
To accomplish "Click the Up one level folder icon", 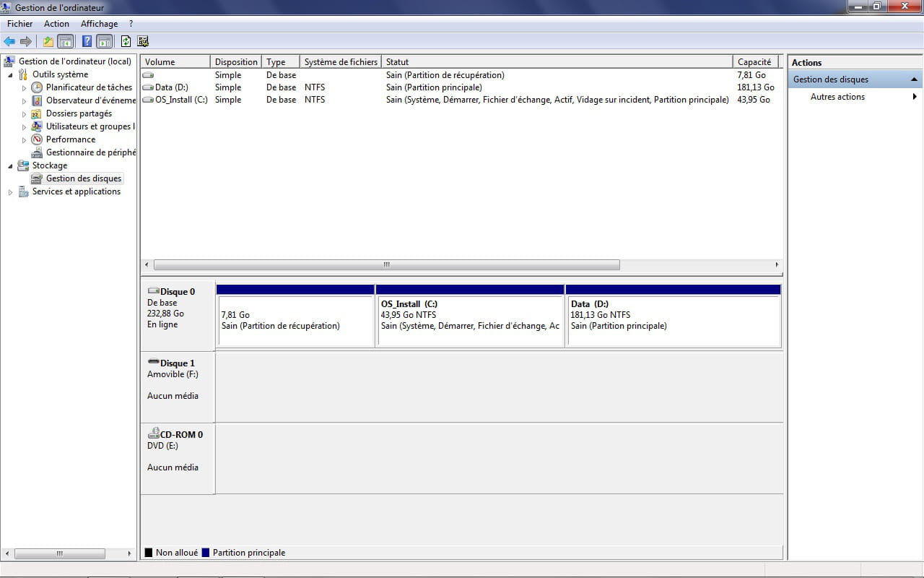I will point(48,41).
